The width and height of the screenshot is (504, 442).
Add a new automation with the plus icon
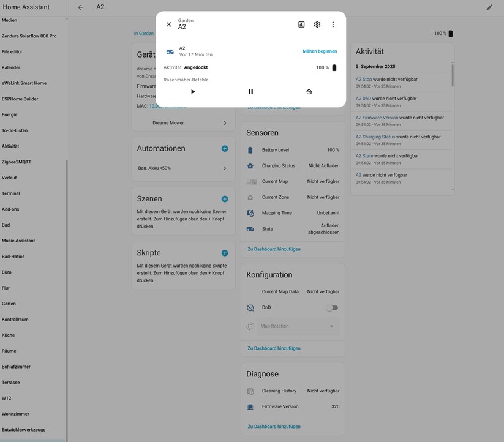225,148
